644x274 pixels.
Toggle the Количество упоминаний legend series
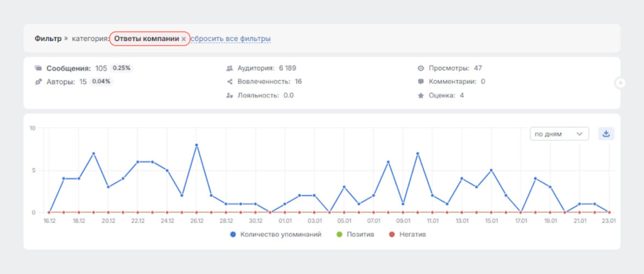tap(275, 235)
